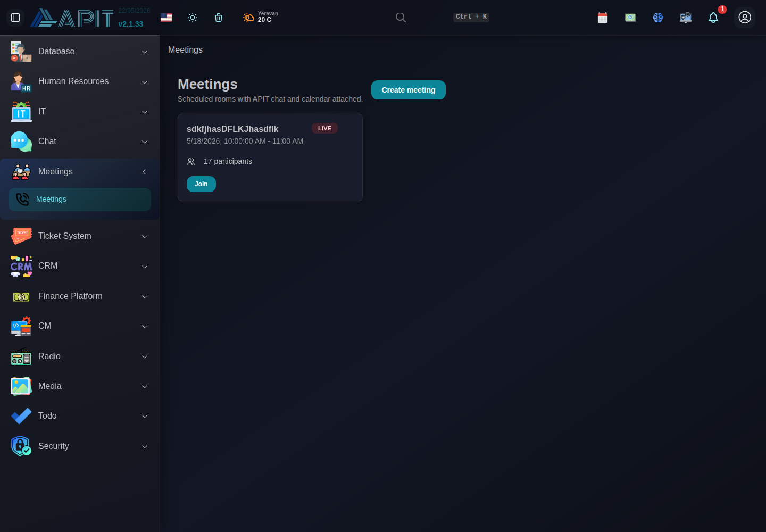Join the sdkfjhasDFLKJhasdflk meeting
The width and height of the screenshot is (766, 532).
[201, 184]
